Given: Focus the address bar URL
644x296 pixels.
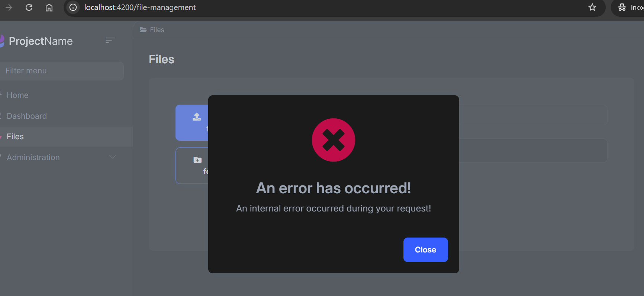Looking at the screenshot, I should (140, 7).
